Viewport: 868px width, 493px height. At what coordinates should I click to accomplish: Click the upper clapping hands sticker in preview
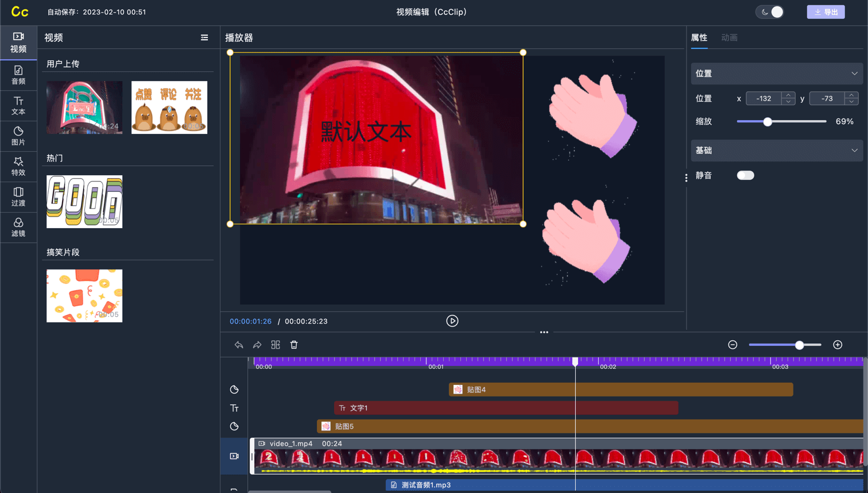(x=593, y=117)
